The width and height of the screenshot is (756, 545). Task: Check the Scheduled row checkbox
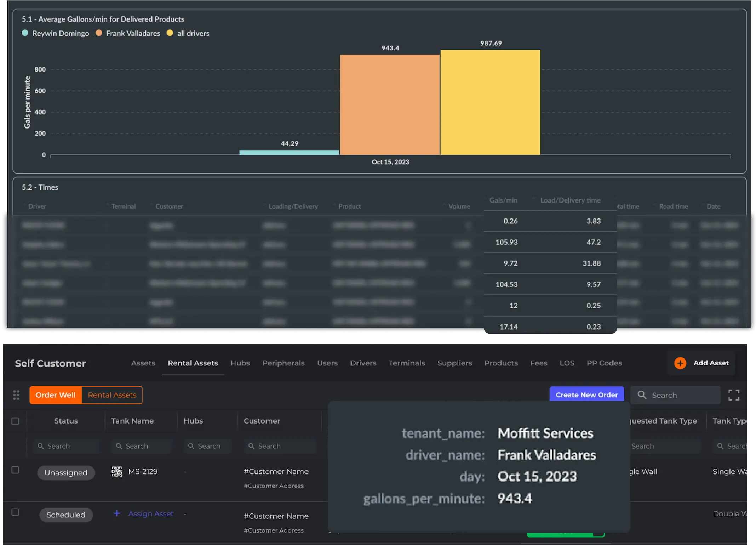tap(15, 512)
